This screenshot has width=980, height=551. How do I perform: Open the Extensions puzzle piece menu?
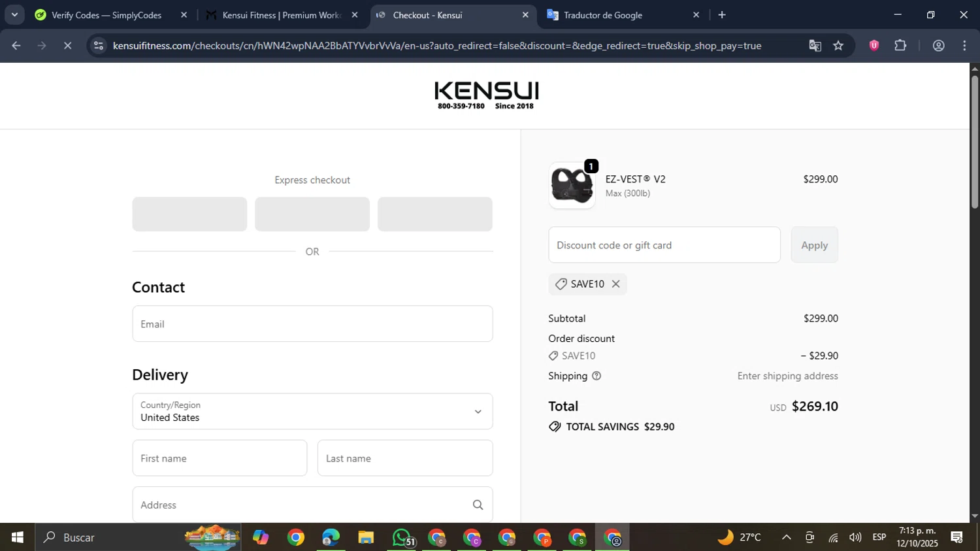pyautogui.click(x=900, y=45)
